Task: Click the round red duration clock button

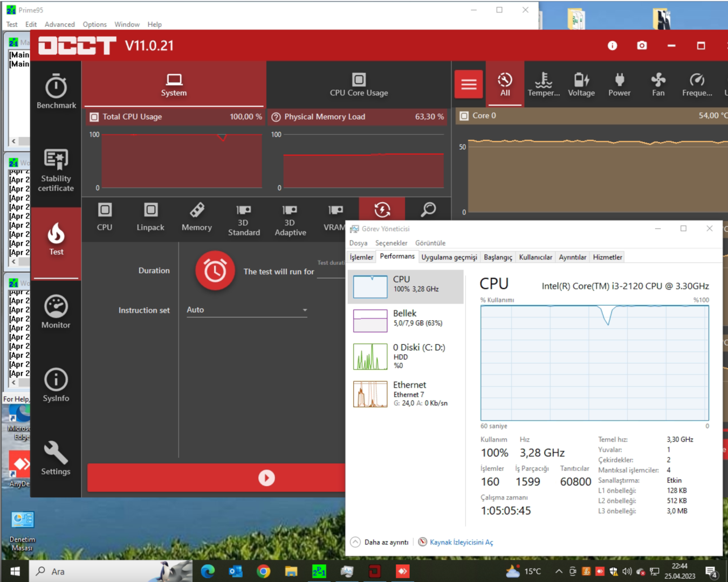Action: click(x=215, y=271)
